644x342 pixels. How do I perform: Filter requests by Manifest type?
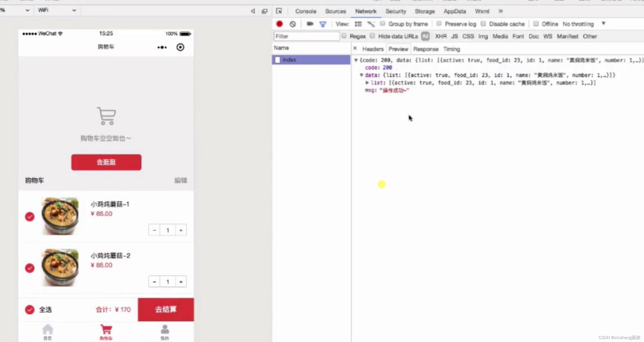tap(567, 36)
